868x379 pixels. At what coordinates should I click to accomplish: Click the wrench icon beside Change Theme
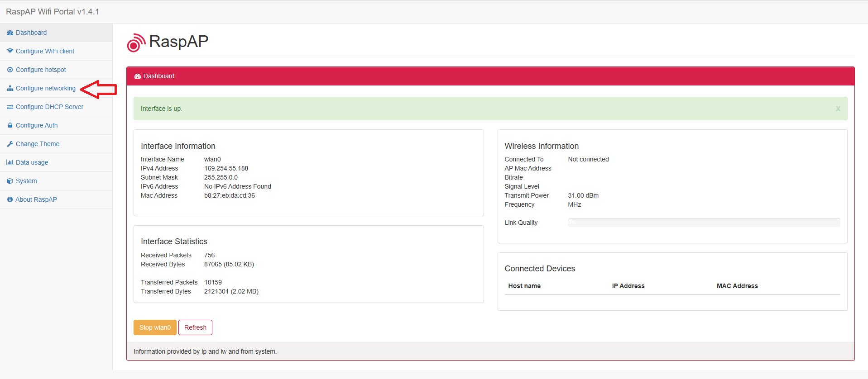click(x=10, y=144)
